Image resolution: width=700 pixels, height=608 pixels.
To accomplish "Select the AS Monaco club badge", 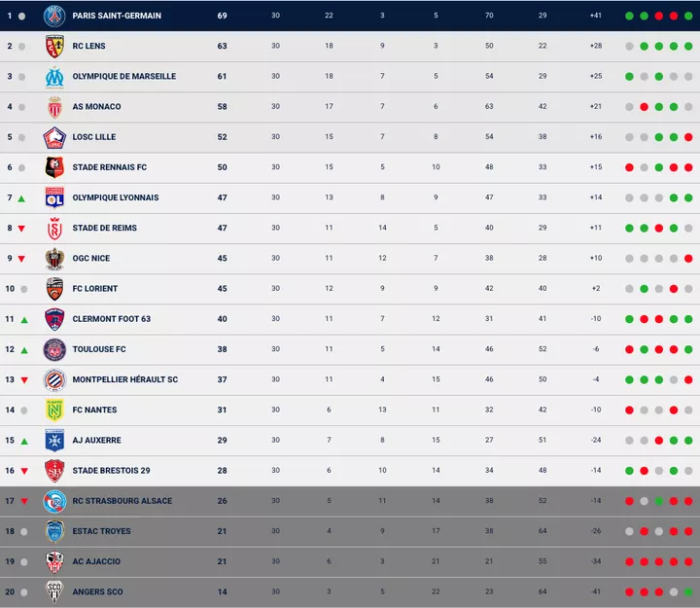I will [53, 107].
